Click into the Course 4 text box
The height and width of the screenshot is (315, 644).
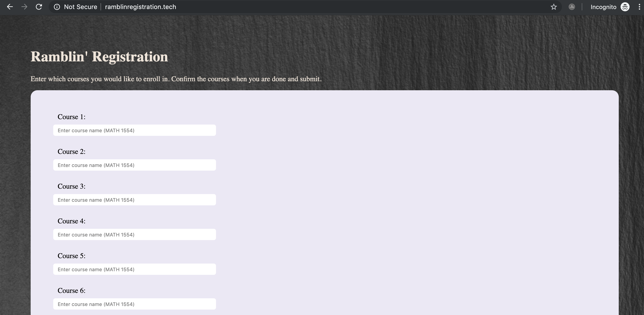pyautogui.click(x=134, y=235)
